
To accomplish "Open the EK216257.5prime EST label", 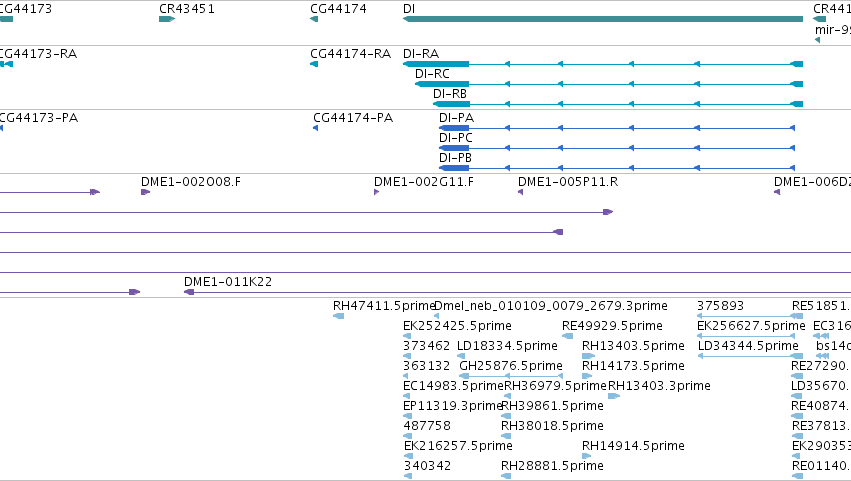I will (459, 446).
